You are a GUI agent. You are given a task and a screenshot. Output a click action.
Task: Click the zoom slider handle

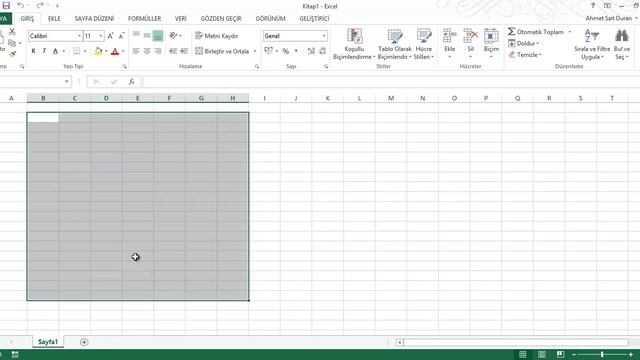coord(602,354)
